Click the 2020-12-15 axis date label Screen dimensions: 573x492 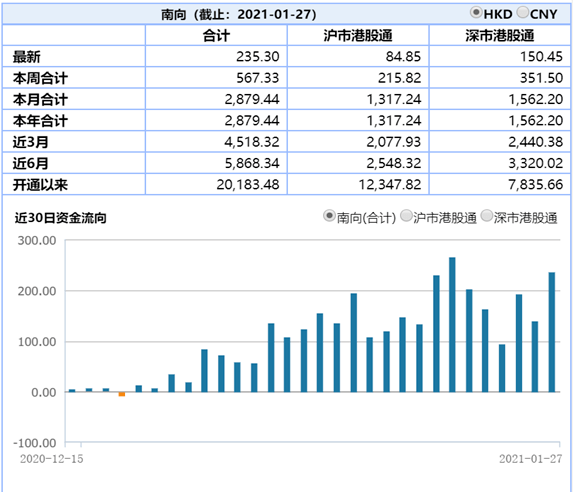click(52, 459)
